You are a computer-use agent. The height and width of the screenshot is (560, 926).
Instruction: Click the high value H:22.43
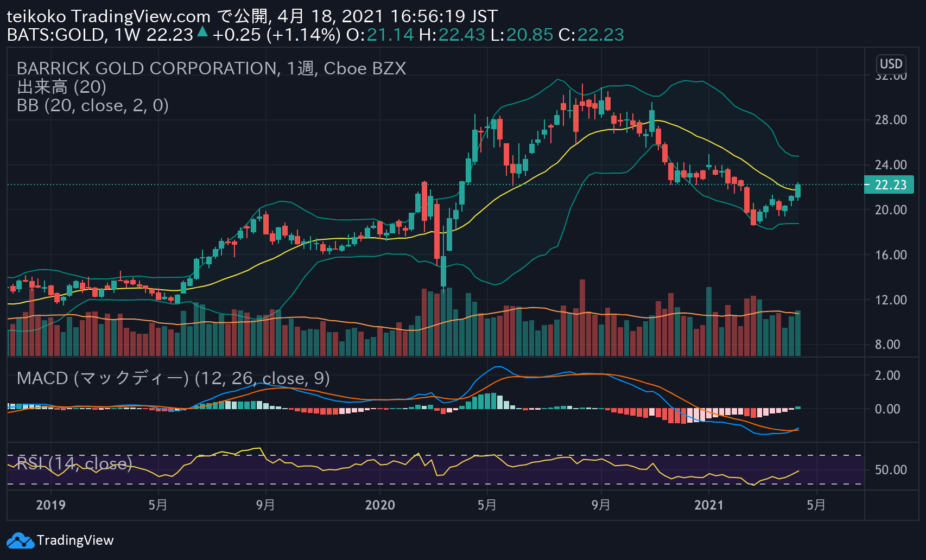coord(452,35)
